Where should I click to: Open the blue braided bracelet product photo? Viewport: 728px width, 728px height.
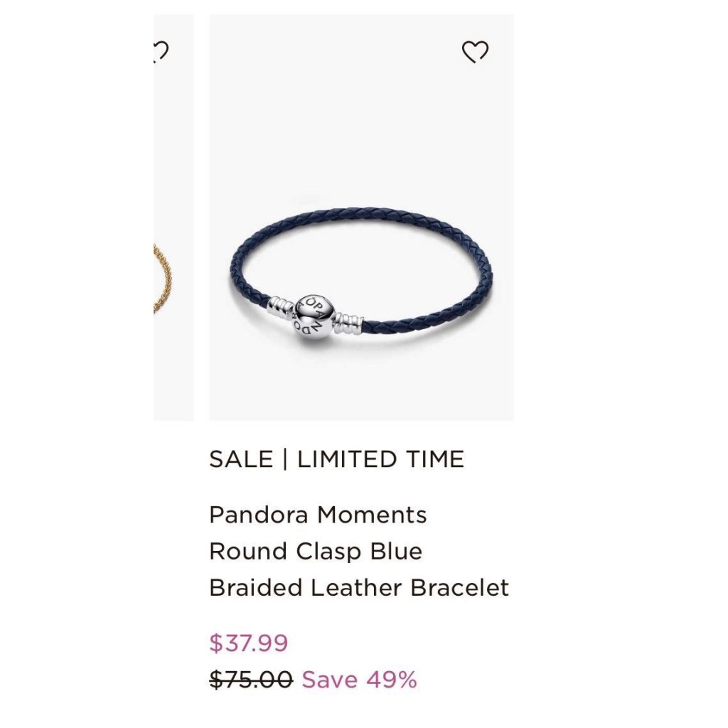tap(361, 218)
